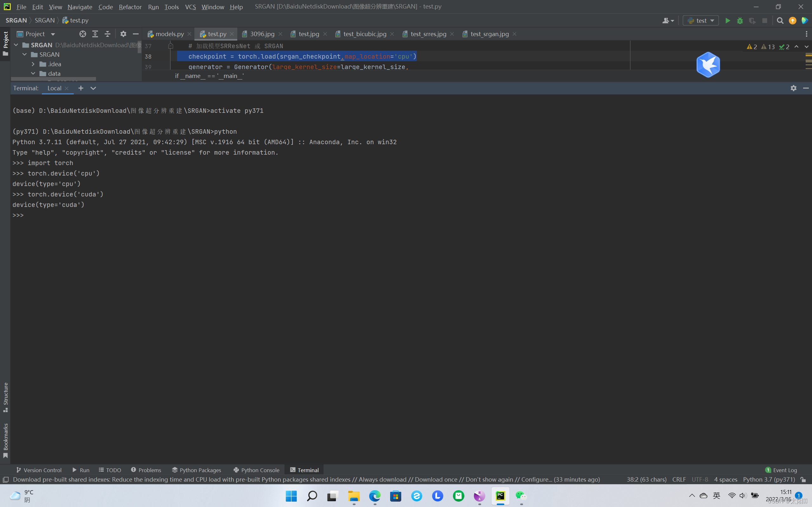The height and width of the screenshot is (507, 812).
Task: Open Search Everywhere with magnifier icon
Action: tap(780, 20)
